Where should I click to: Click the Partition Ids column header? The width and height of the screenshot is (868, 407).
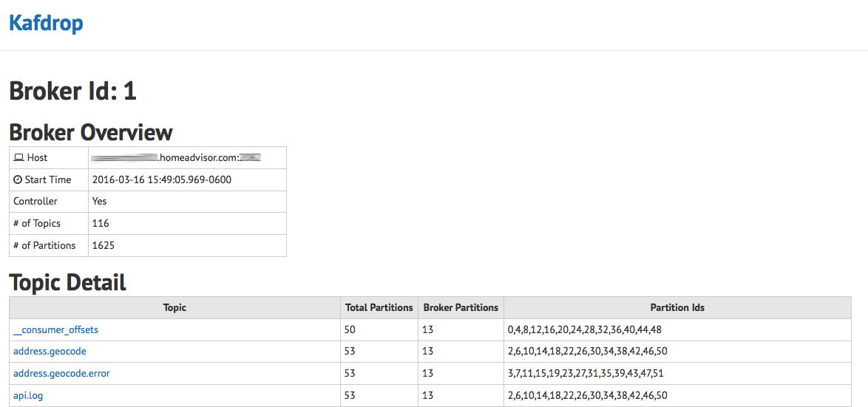[x=677, y=307]
